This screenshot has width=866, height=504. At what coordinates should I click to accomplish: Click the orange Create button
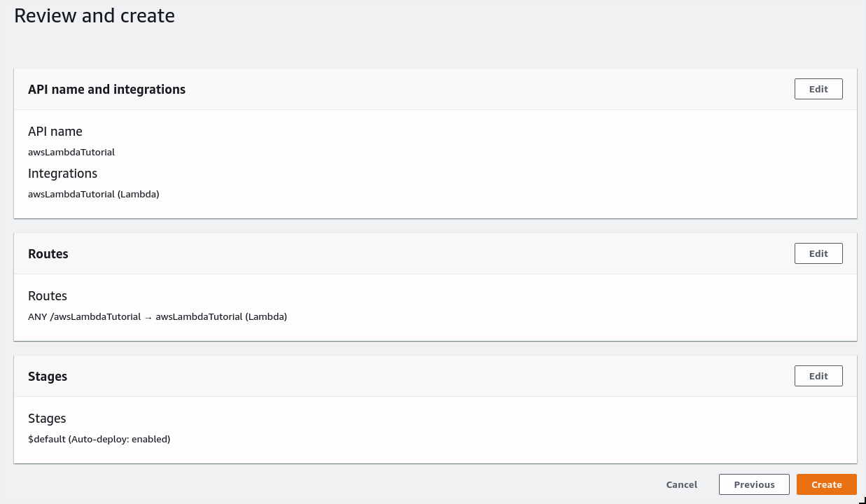pos(827,484)
